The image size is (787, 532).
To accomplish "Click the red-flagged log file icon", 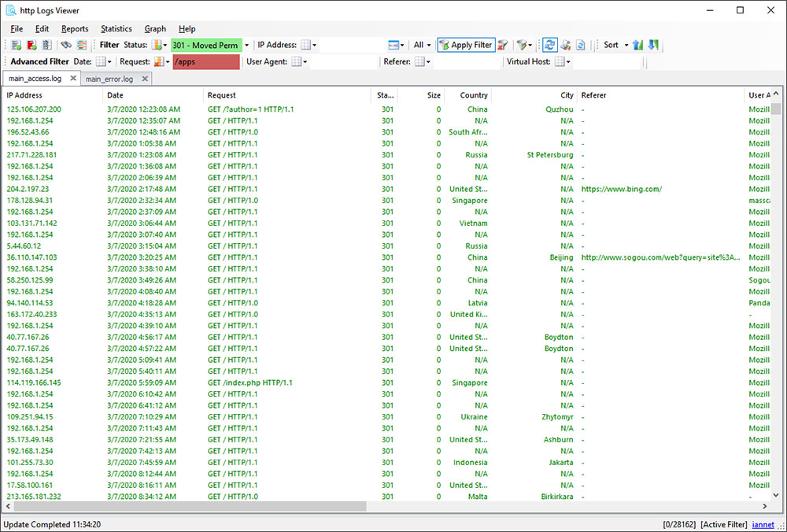I will pos(31,45).
